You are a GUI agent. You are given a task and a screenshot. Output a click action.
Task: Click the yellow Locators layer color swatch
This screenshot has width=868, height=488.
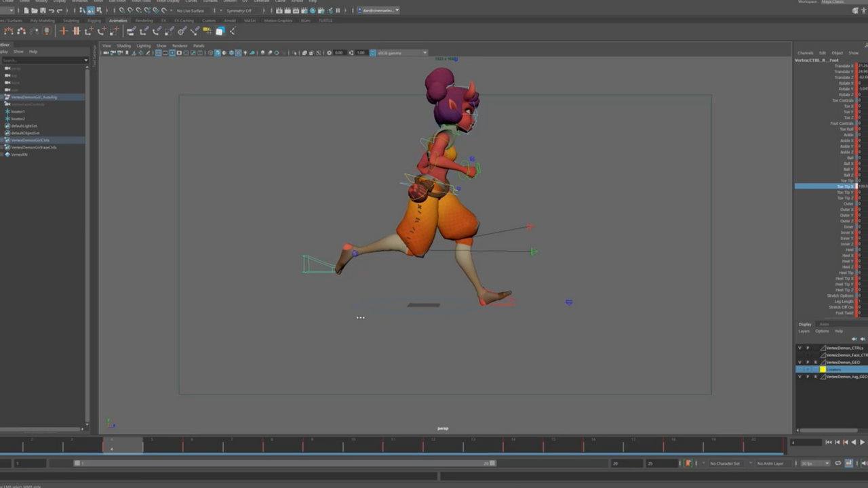[823, 369]
